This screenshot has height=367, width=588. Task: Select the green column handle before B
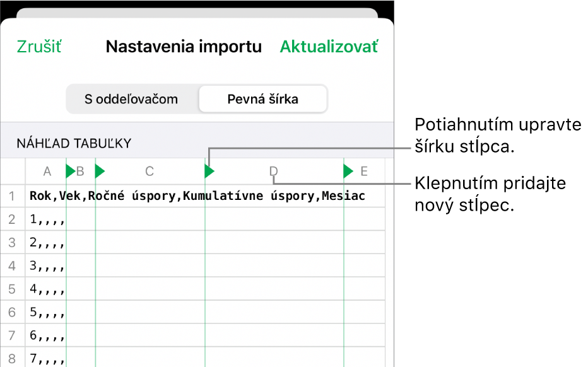[x=71, y=172]
